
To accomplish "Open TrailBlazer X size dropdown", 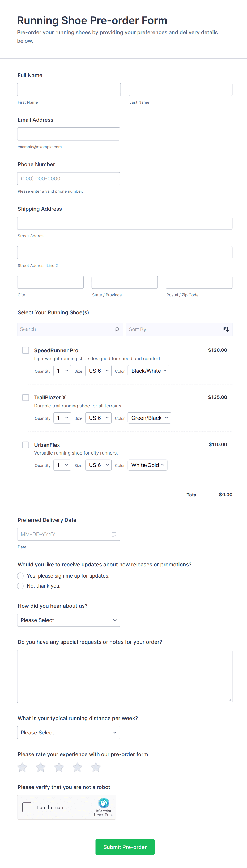I will tap(98, 418).
